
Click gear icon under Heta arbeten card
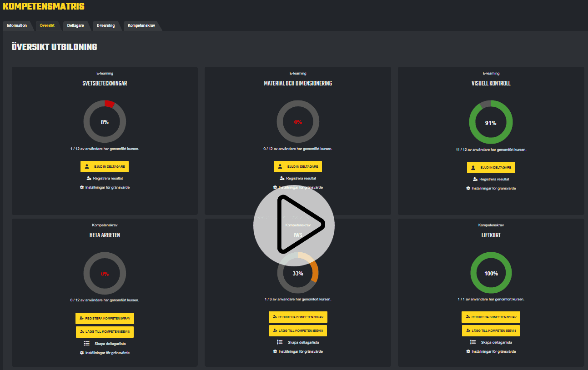(82, 353)
